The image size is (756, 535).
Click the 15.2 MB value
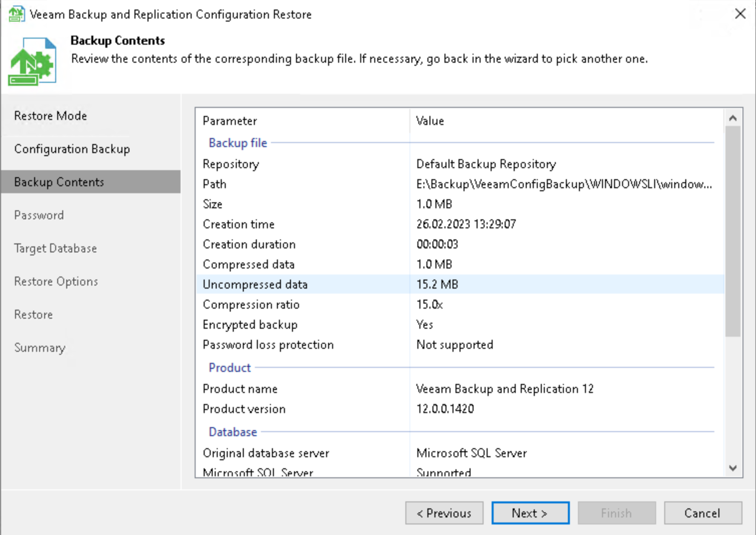click(437, 285)
